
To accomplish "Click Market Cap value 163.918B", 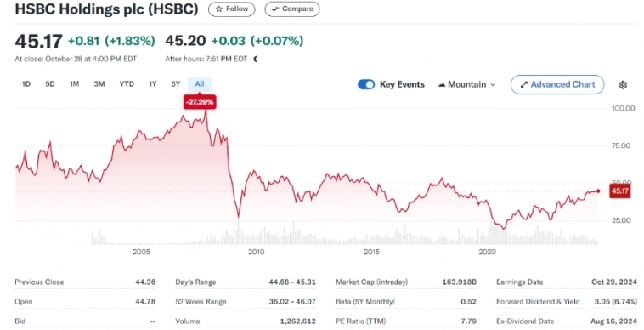I will tap(459, 282).
